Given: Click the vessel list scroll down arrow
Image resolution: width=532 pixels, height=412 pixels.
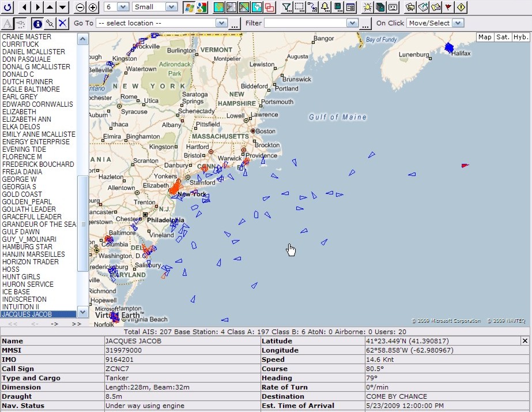Looking at the screenshot, I should [83, 312].
